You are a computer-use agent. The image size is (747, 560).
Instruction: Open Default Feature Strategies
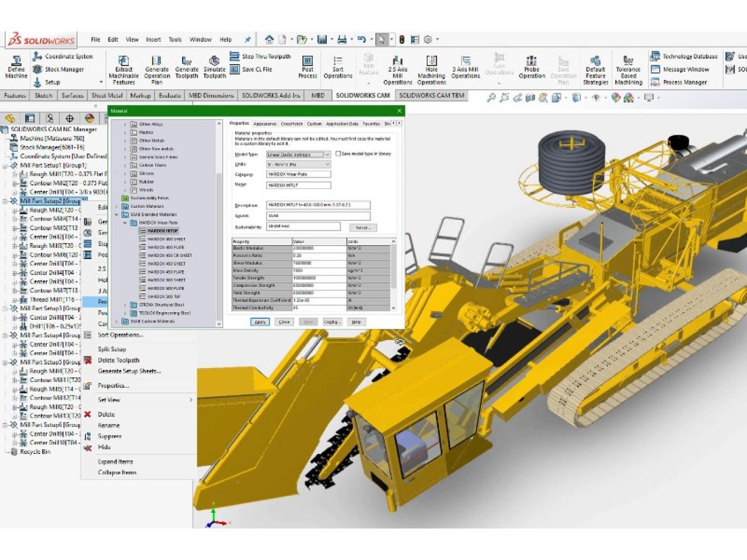595,70
